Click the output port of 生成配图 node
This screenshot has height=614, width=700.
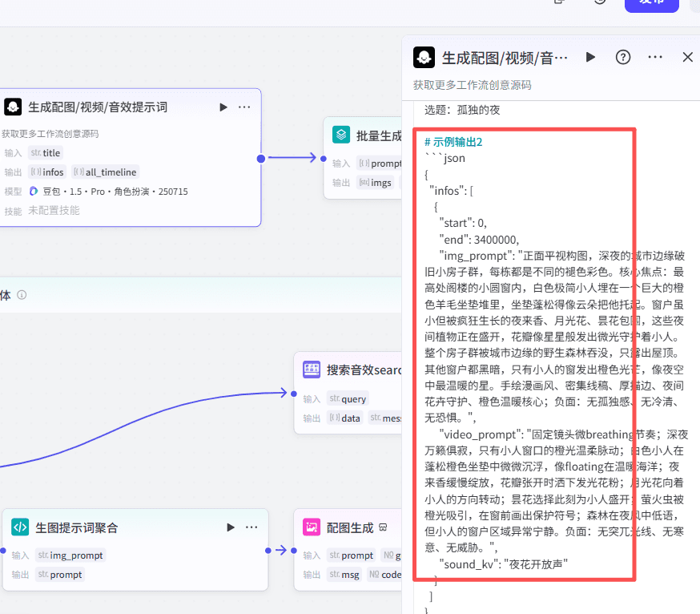261,159
